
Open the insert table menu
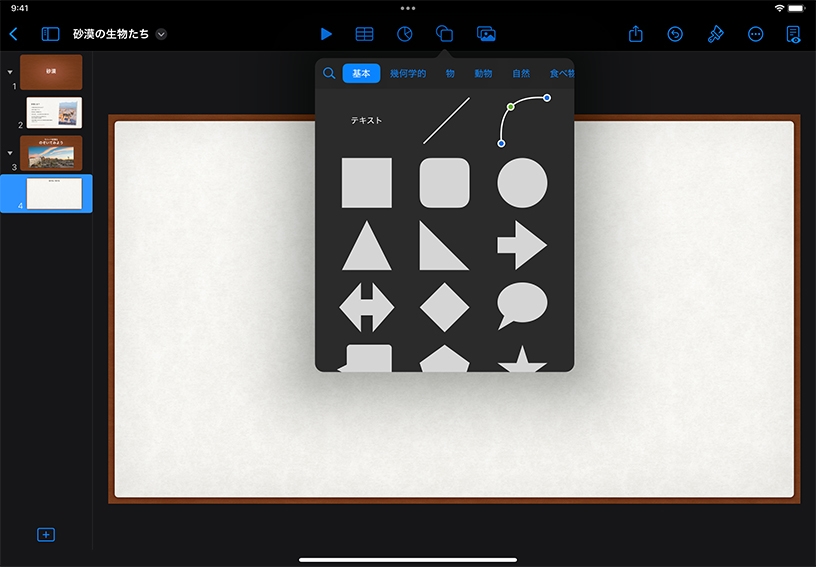click(x=365, y=34)
